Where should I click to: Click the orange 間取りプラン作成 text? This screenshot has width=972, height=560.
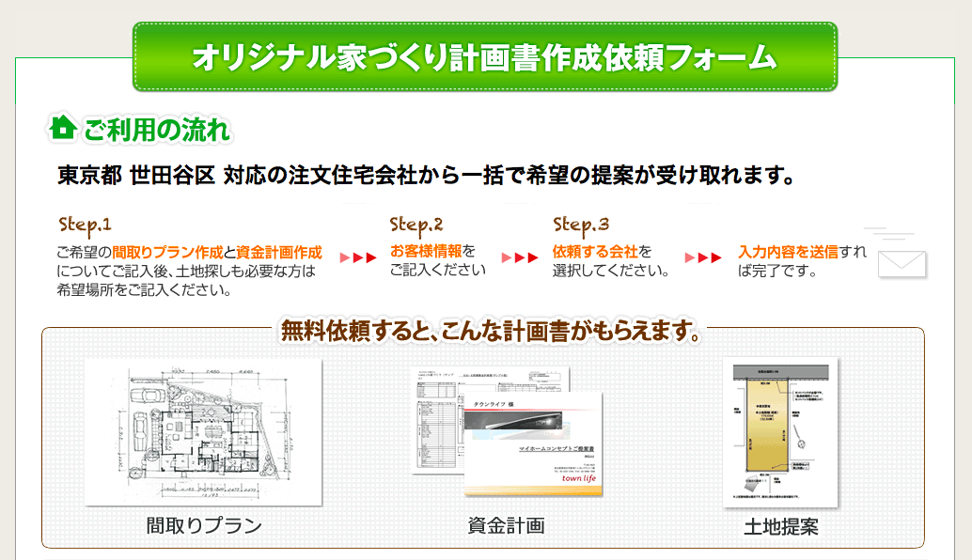click(168, 252)
